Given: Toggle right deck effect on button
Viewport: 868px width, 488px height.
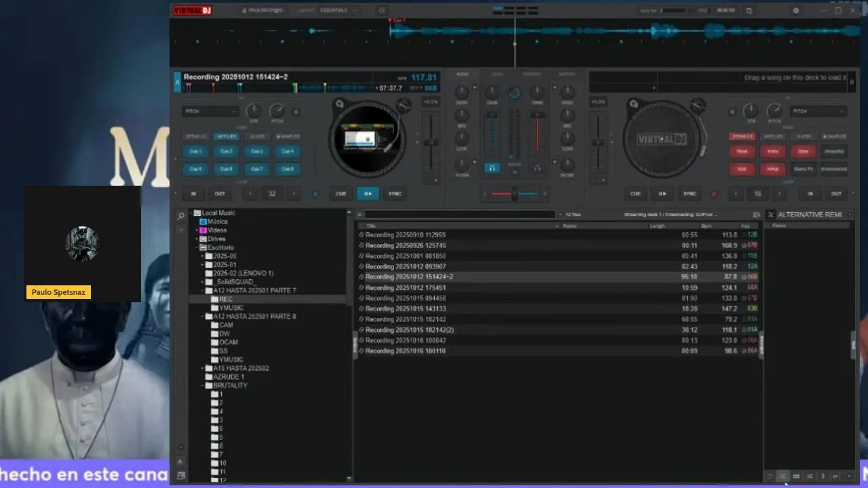Looking at the screenshot, I should tap(732, 112).
